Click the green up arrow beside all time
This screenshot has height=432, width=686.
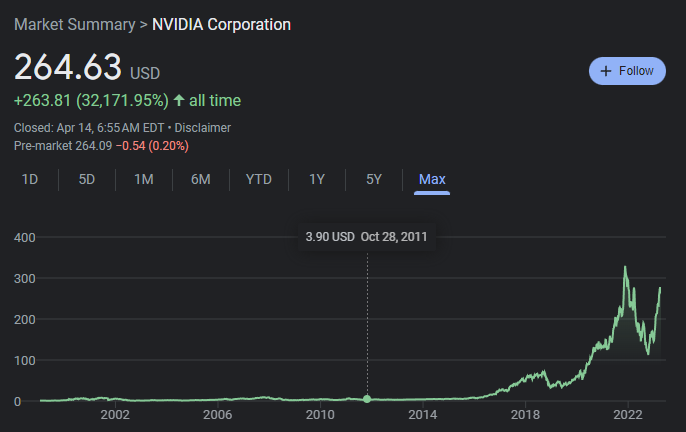point(178,100)
